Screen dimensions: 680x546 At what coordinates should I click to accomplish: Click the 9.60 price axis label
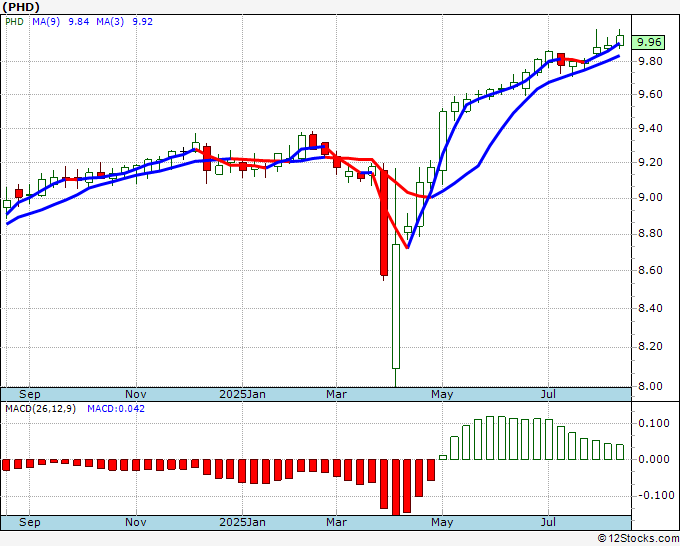[x=650, y=95]
